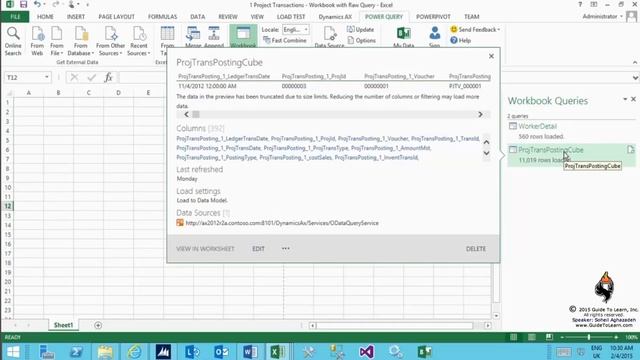Open From Other Sources dropdown

[x=111, y=41]
